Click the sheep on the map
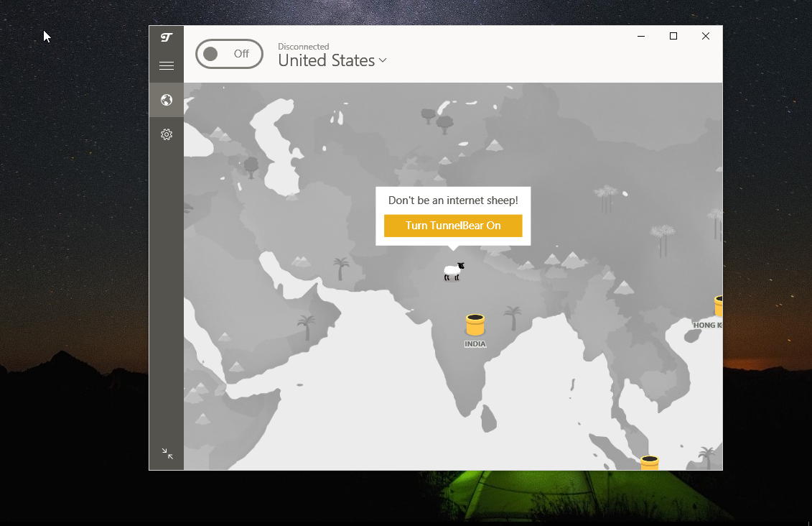 pos(454,271)
